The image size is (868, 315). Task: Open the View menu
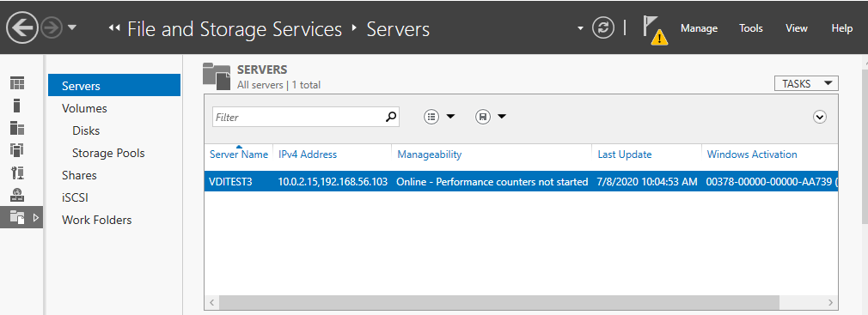pos(796,28)
